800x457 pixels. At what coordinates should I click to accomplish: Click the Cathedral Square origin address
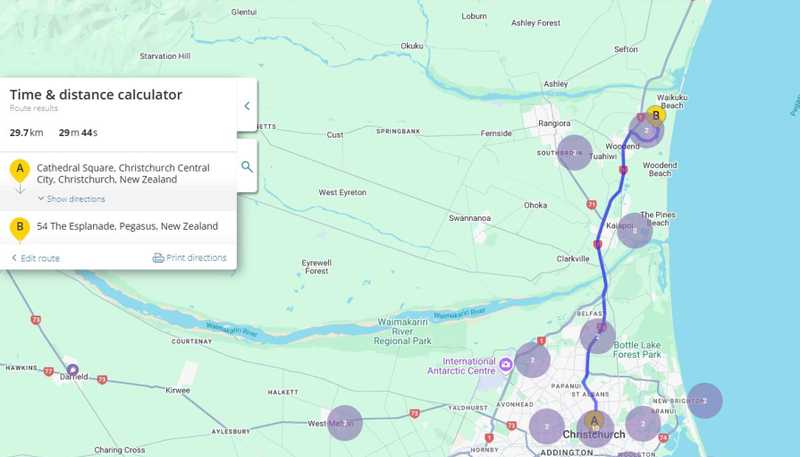(x=123, y=173)
